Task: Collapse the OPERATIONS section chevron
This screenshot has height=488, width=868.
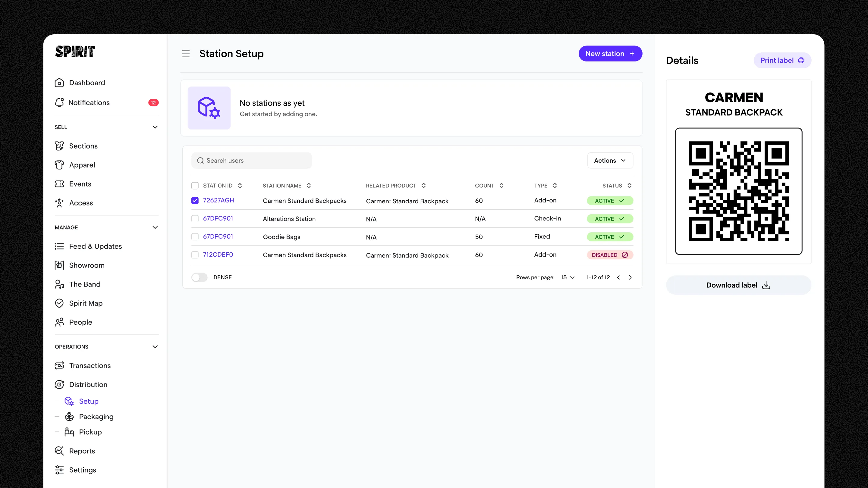Action: [155, 347]
